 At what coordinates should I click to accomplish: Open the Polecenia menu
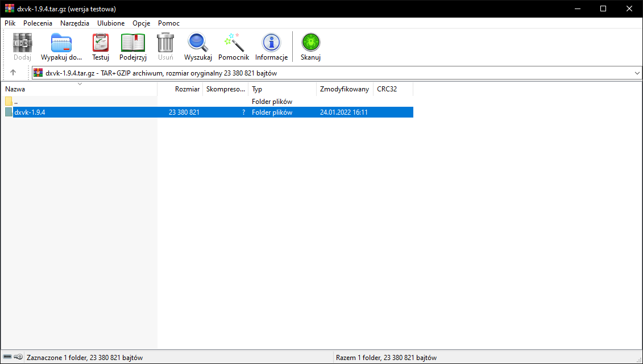38,23
